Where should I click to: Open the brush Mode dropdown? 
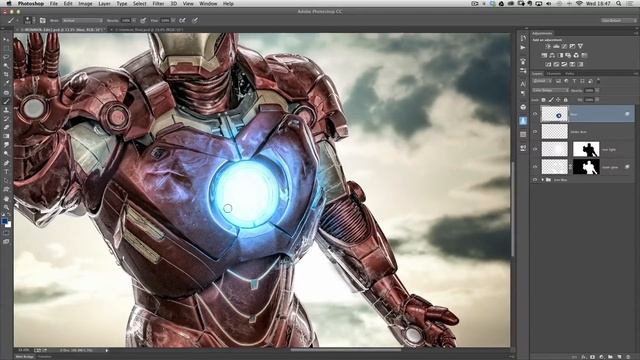(x=82, y=20)
